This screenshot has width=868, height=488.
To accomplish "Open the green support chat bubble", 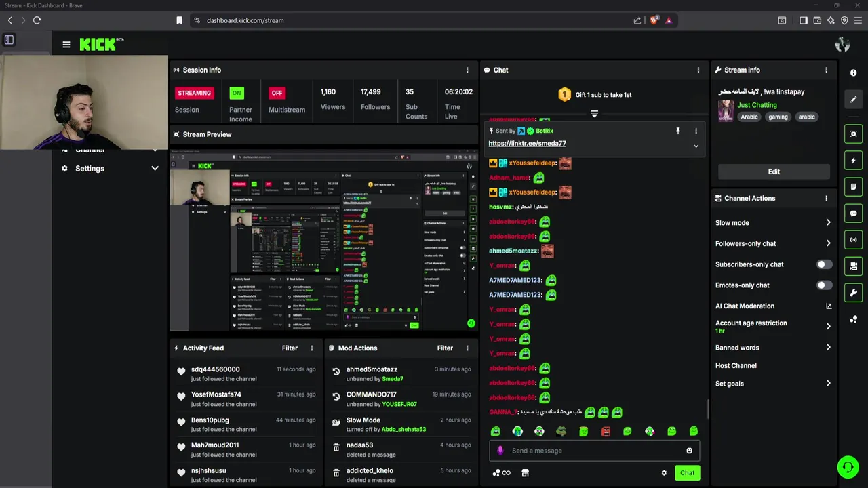I will click(848, 467).
